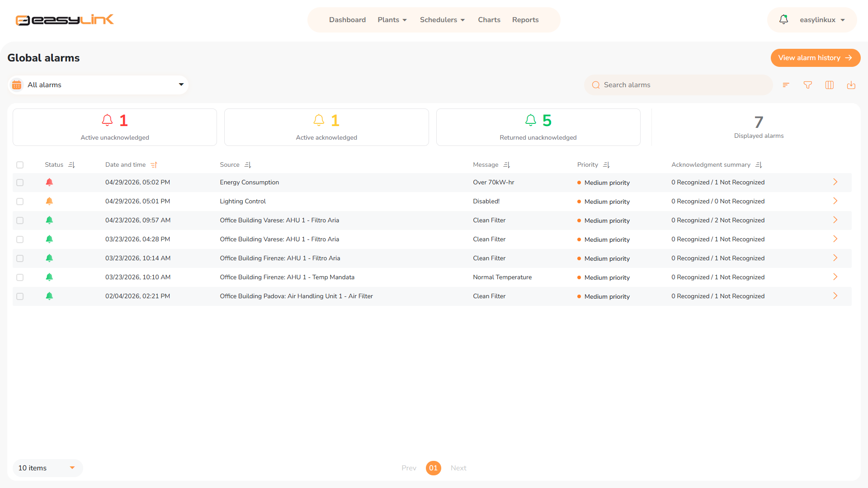868x488 pixels.
Task: Go to the Charts page
Action: coord(489,20)
